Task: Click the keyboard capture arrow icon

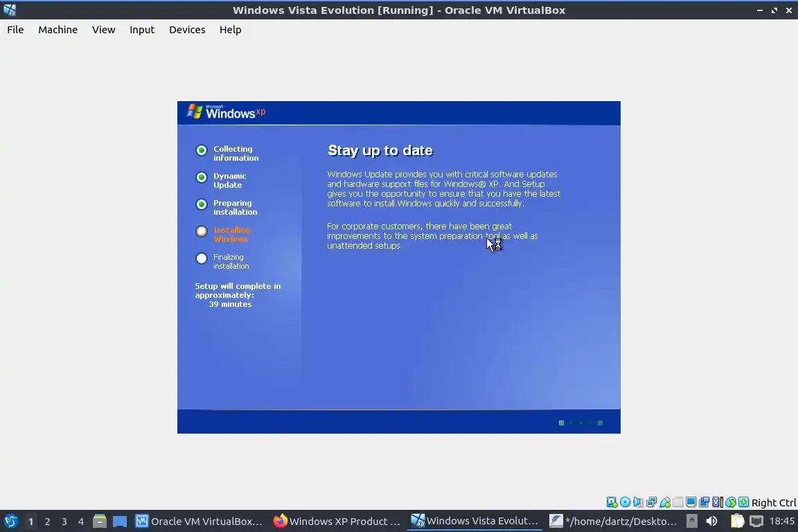Action: pyautogui.click(x=743, y=502)
